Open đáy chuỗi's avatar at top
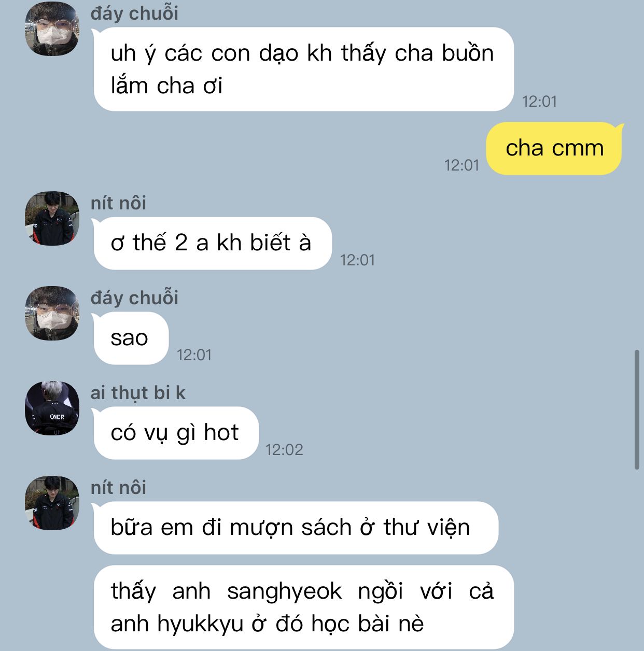Screen dimensions: 644x651 point(52,29)
